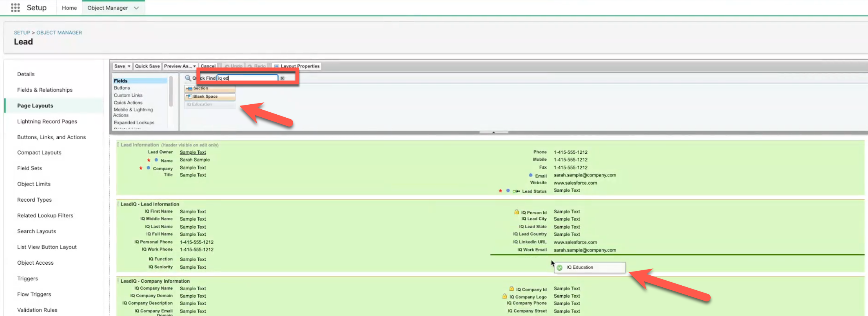The width and height of the screenshot is (868, 316).
Task: Switch to the Home tab
Action: coord(69,8)
